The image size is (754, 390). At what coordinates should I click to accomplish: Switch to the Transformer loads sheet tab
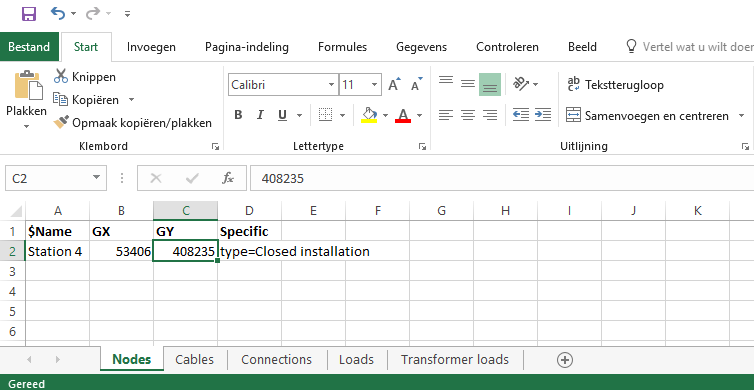[x=454, y=360]
